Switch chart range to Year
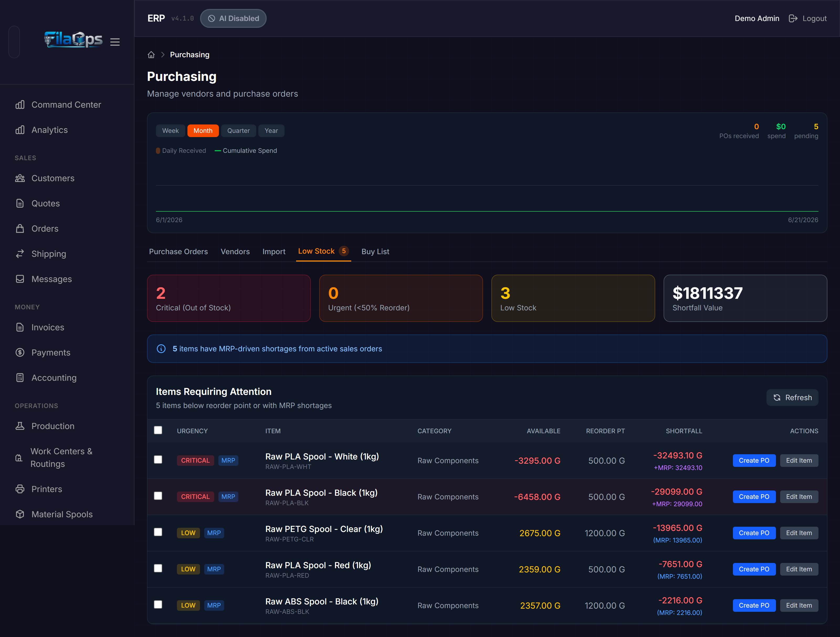 click(271, 131)
